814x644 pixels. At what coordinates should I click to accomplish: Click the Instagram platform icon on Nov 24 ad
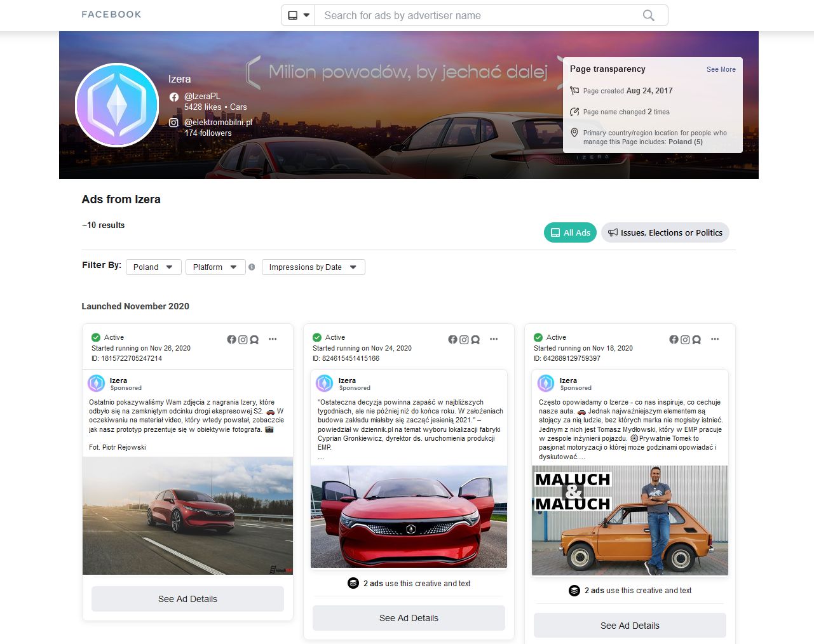point(464,340)
